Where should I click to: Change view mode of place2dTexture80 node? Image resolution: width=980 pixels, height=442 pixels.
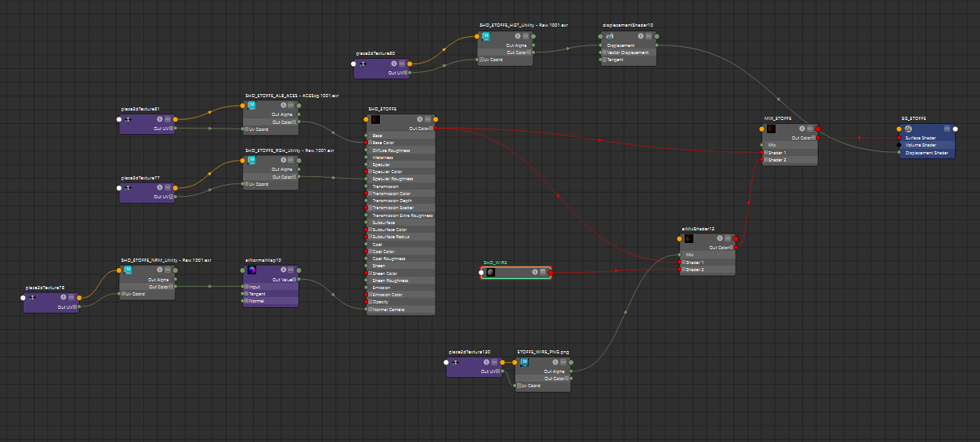click(x=402, y=63)
